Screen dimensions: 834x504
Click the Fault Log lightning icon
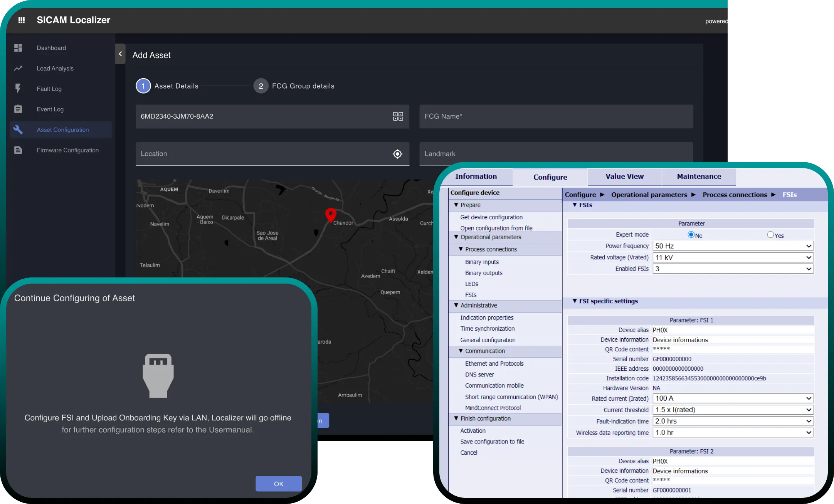click(18, 89)
